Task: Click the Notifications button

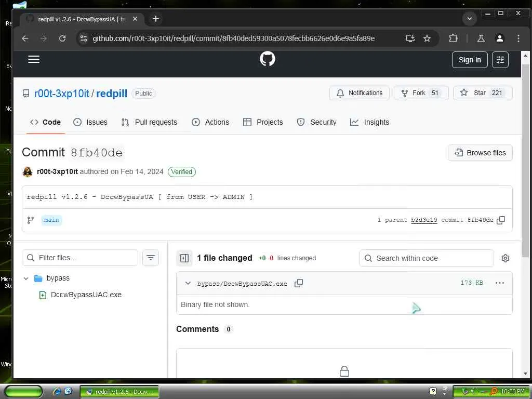Action: pyautogui.click(x=360, y=93)
